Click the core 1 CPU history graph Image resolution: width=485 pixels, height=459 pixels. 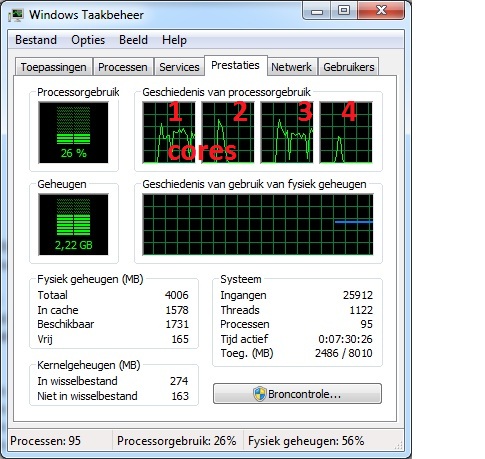coord(169,133)
